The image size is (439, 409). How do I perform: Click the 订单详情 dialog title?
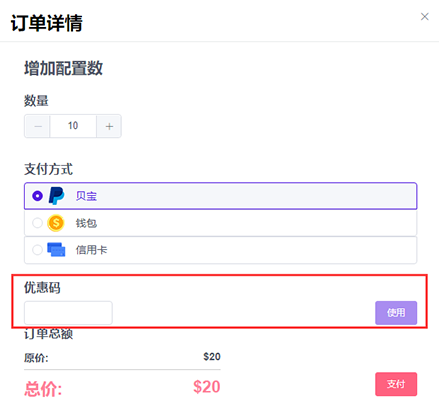[47, 23]
